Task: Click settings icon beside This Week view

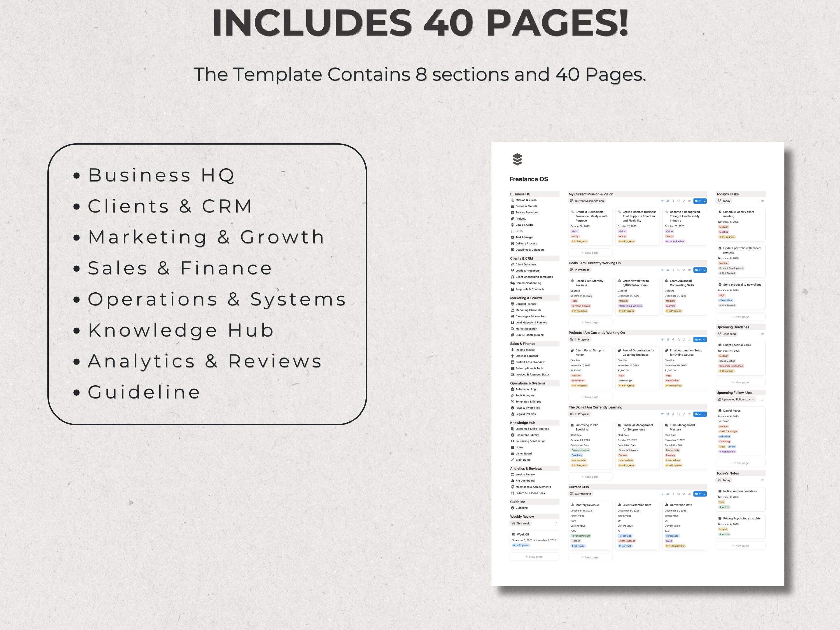Action: (x=556, y=524)
